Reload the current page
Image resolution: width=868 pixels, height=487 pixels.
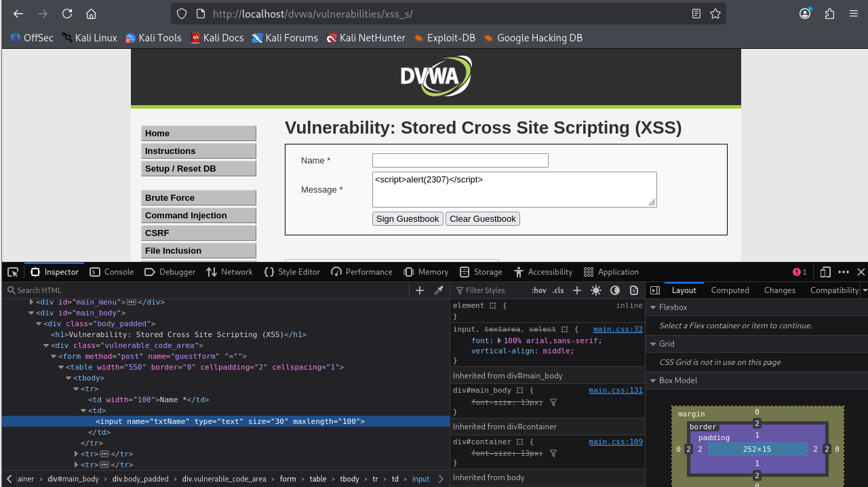click(x=67, y=14)
